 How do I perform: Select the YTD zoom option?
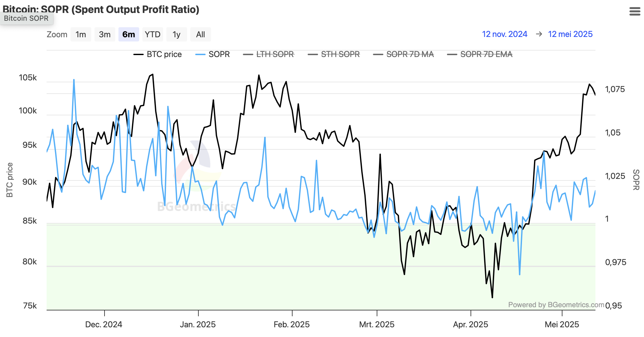coord(153,34)
